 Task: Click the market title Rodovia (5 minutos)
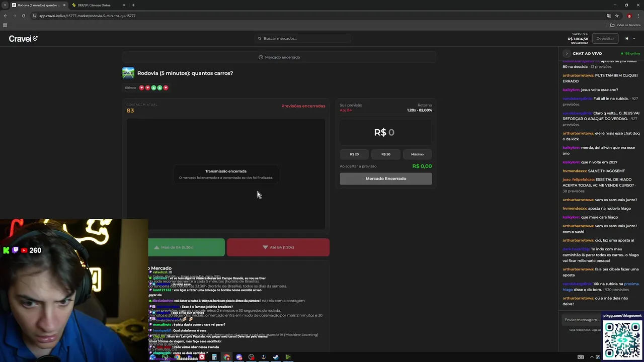(185, 73)
